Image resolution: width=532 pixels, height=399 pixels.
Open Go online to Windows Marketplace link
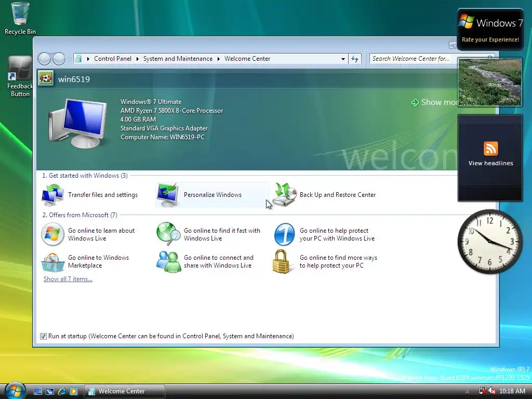click(x=98, y=262)
